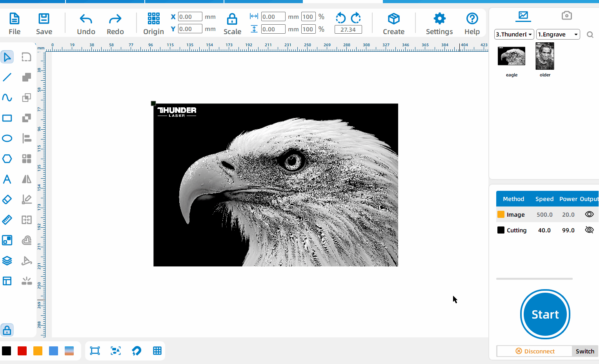The image size is (599, 364).
Task: Open Settings
Action: pos(439,24)
